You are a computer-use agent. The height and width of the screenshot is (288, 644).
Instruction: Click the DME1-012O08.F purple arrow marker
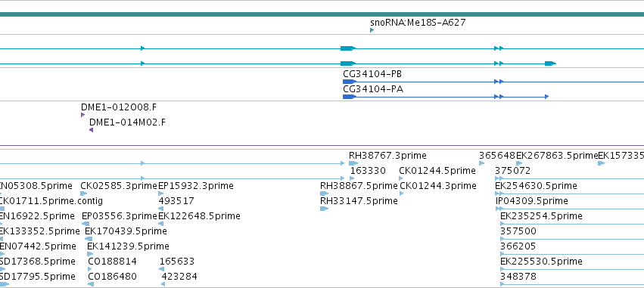tap(83, 115)
